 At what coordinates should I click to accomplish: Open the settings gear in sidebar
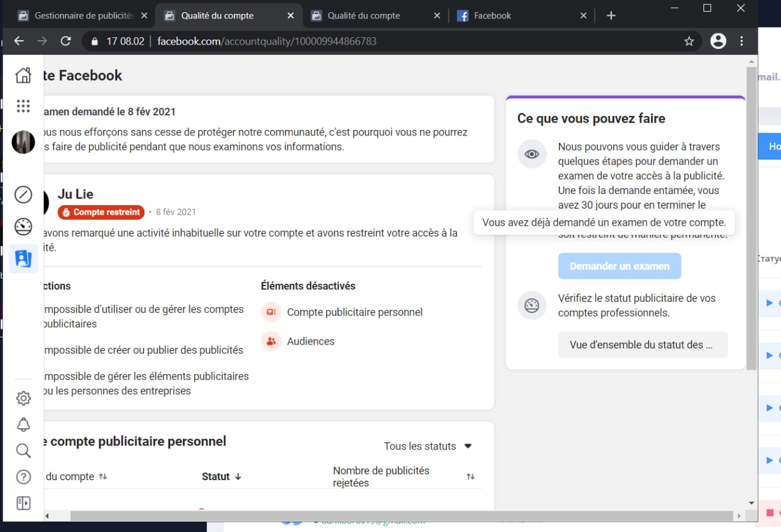23,398
